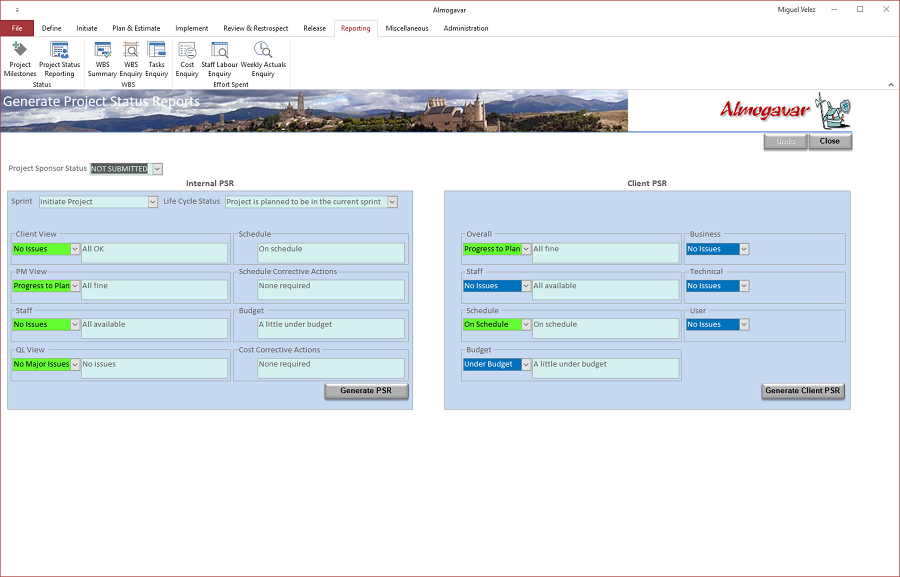Open Staff Labour Enquiry
Image resolution: width=900 pixels, height=577 pixels.
pos(219,59)
